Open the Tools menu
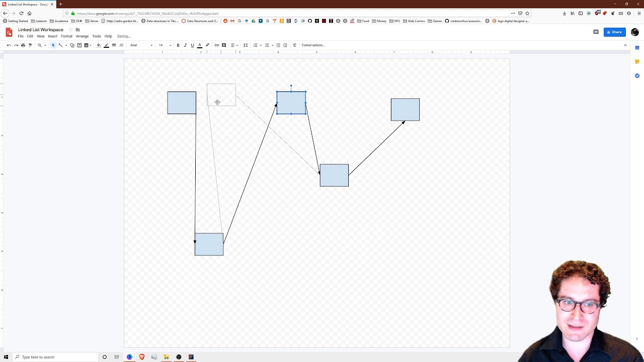The image size is (644, 362). click(x=97, y=36)
